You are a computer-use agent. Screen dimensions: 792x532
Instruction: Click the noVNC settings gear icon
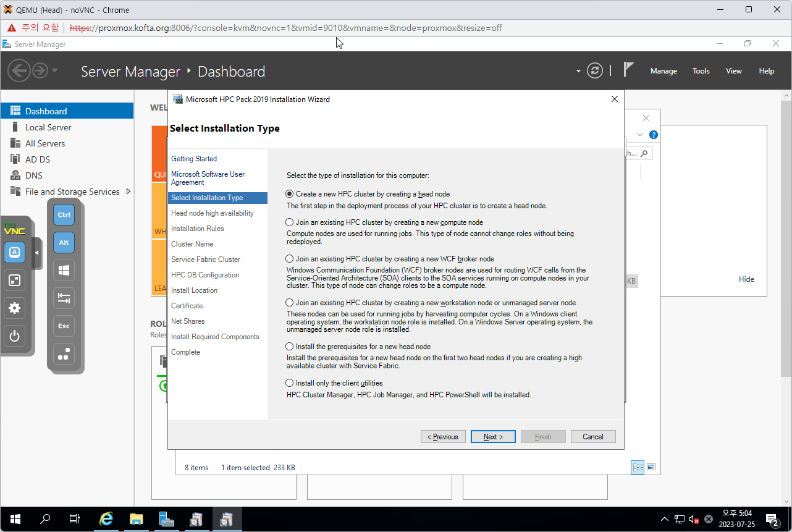point(15,308)
